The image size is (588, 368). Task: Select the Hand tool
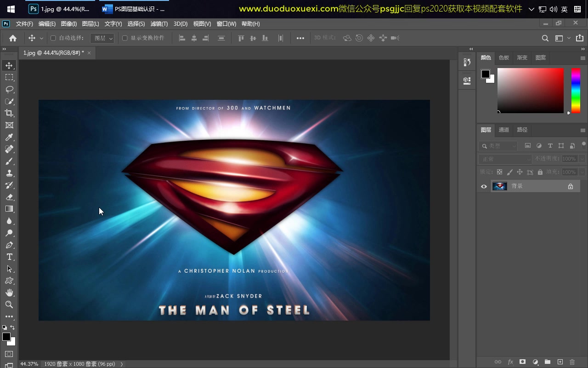[9, 293]
